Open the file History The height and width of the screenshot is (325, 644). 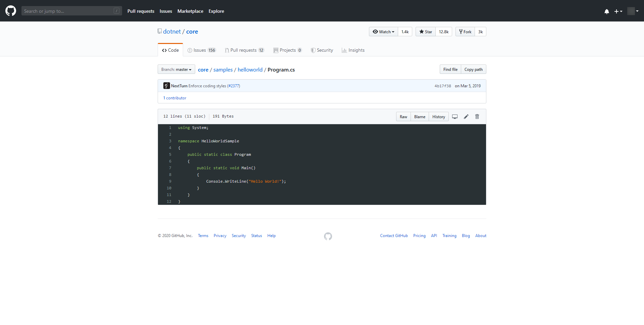tap(439, 117)
